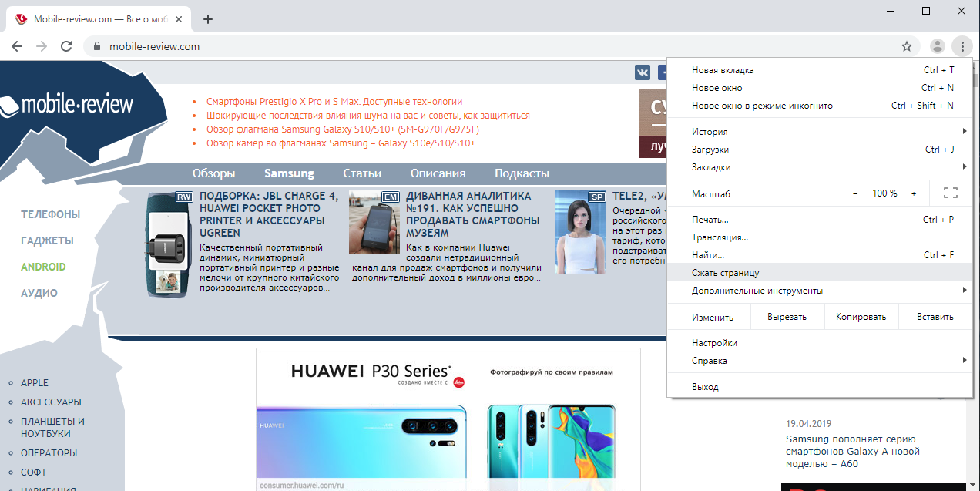Click the browser forward arrow
Image resolution: width=980 pixels, height=491 pixels.
coord(42,46)
